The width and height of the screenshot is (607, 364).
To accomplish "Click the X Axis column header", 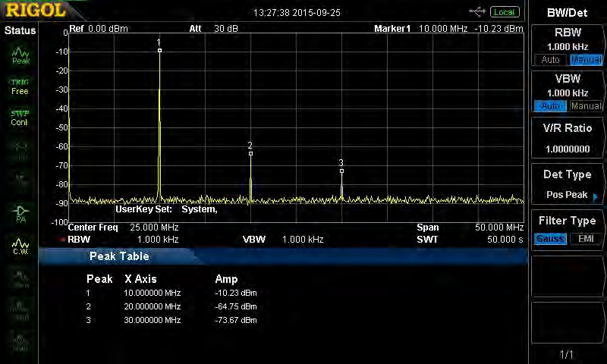I will (140, 279).
